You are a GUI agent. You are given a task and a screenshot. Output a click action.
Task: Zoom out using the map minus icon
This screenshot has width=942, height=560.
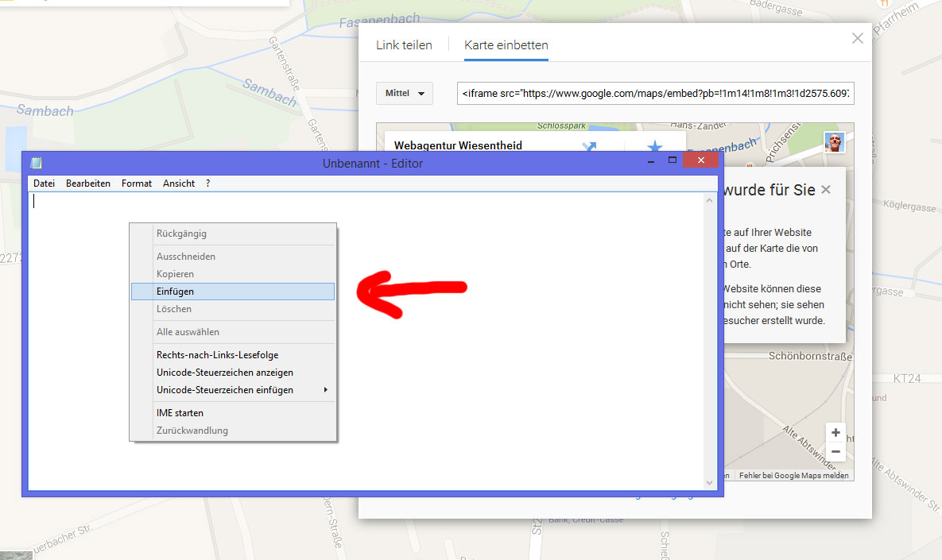(x=835, y=452)
